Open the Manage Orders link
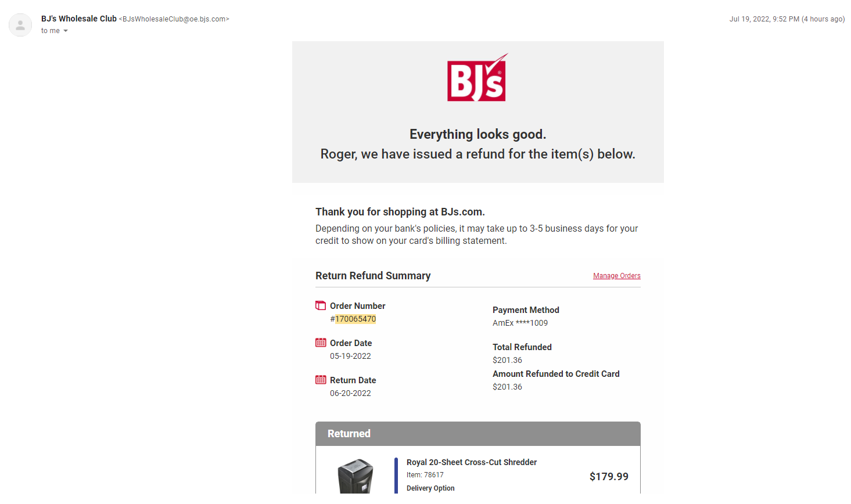851x504 pixels. pos(617,276)
